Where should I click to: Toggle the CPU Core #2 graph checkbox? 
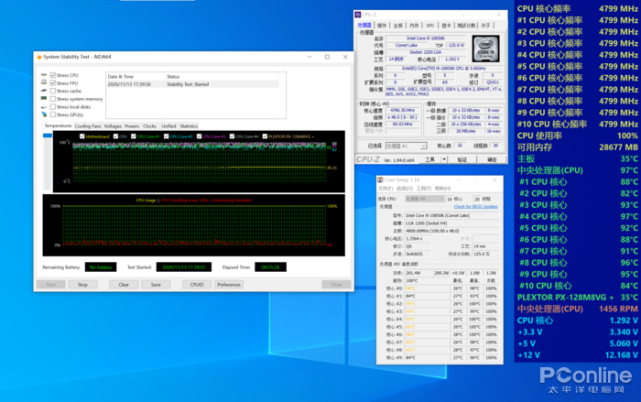[x=166, y=137]
